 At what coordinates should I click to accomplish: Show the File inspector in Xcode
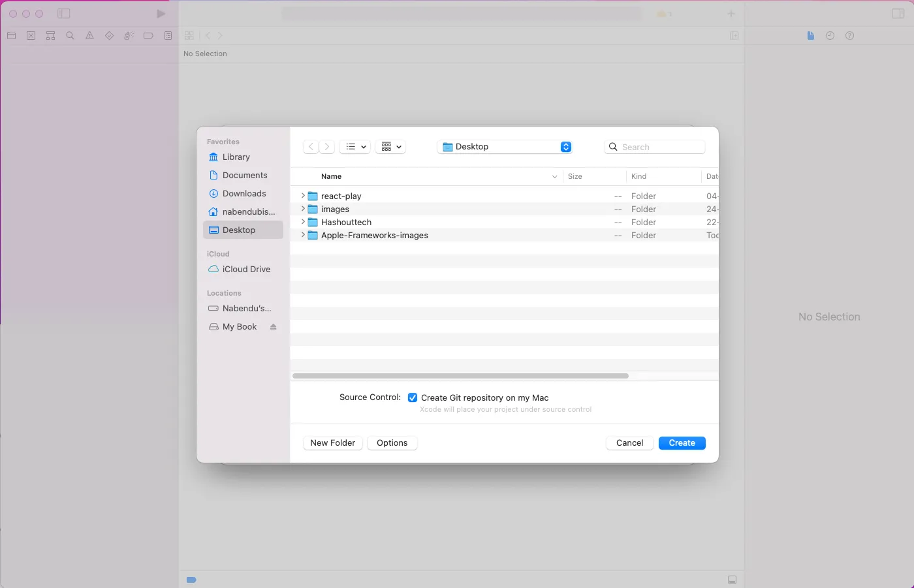point(810,36)
